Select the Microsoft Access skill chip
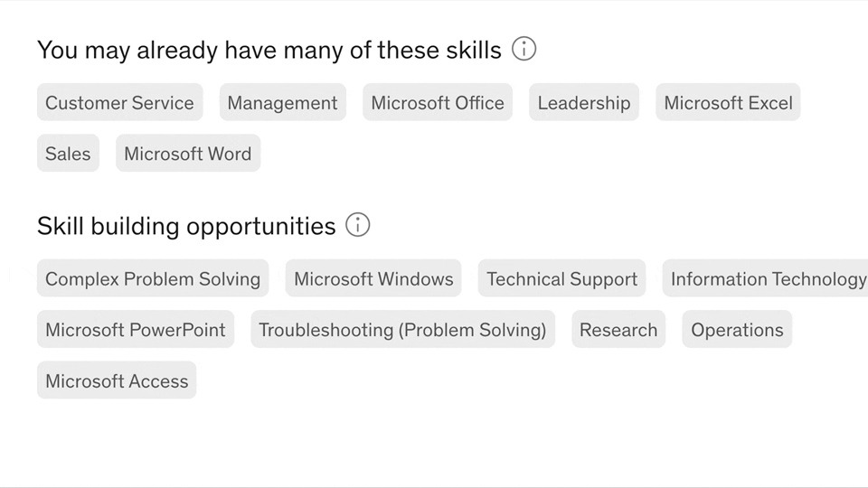Viewport: 868px width, 488px height. (x=117, y=381)
